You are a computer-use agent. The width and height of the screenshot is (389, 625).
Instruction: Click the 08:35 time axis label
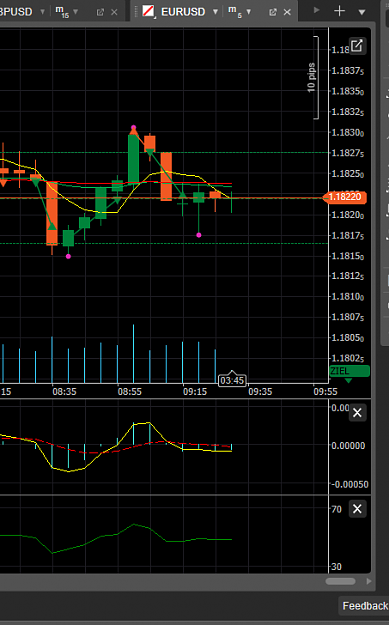(64, 392)
